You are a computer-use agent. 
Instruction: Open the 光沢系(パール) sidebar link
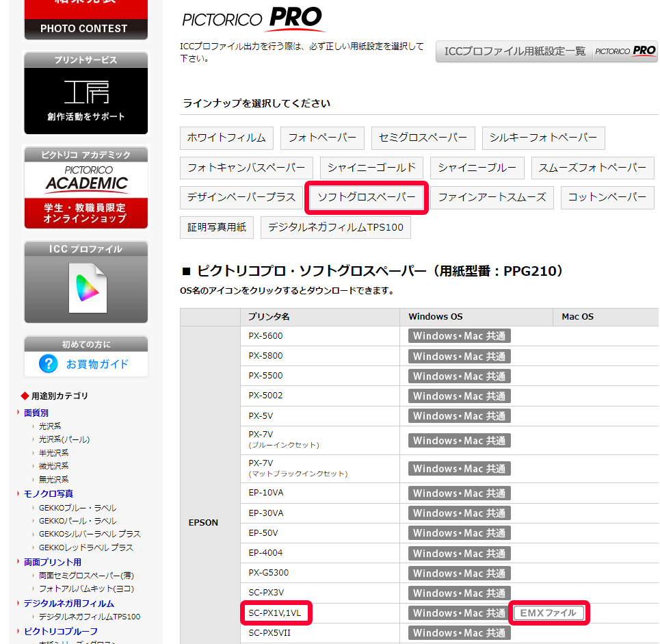[x=64, y=439]
